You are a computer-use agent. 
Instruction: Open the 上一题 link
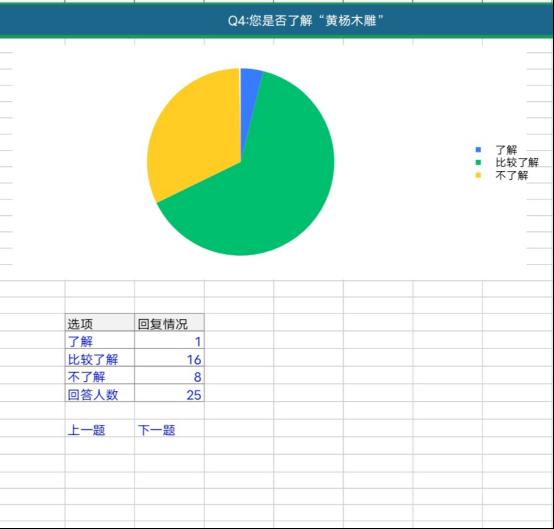[x=86, y=430]
